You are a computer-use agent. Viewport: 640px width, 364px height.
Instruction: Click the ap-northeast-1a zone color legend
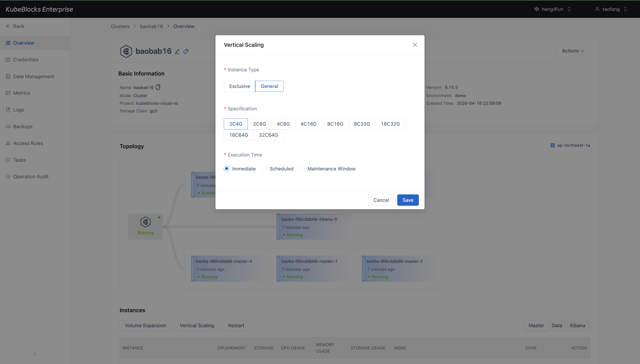point(552,145)
